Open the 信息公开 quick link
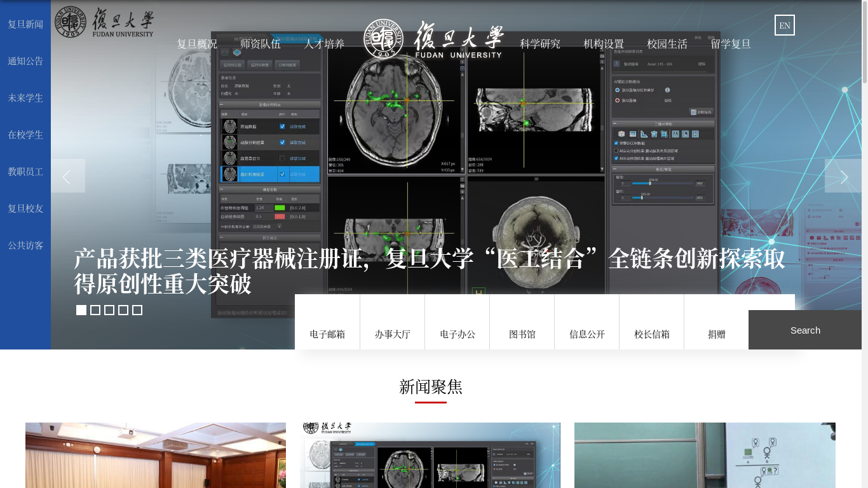Screen dimensions: 868x488 (587, 322)
